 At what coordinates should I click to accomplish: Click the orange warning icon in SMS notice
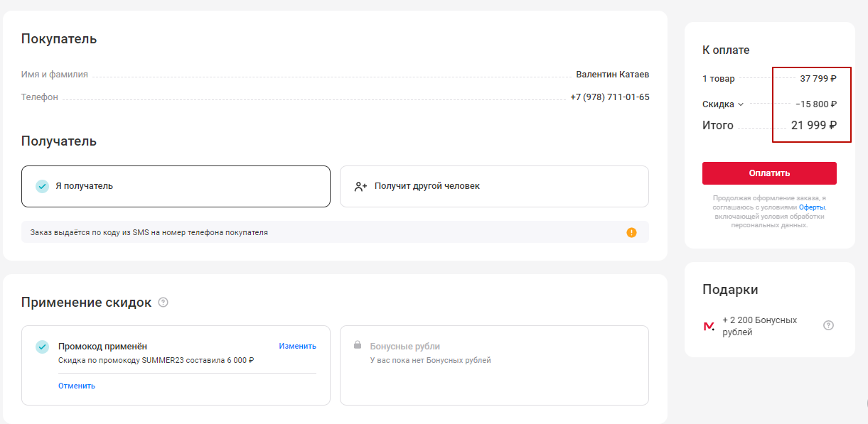tap(631, 232)
